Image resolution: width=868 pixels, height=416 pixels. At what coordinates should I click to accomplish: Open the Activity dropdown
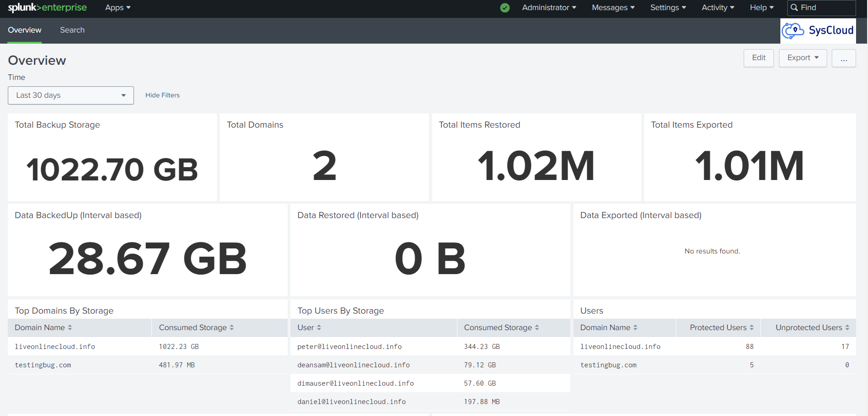718,8
